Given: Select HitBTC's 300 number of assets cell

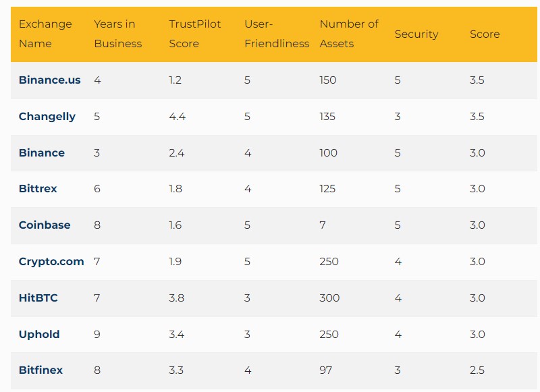Looking at the screenshot, I should [x=329, y=298].
